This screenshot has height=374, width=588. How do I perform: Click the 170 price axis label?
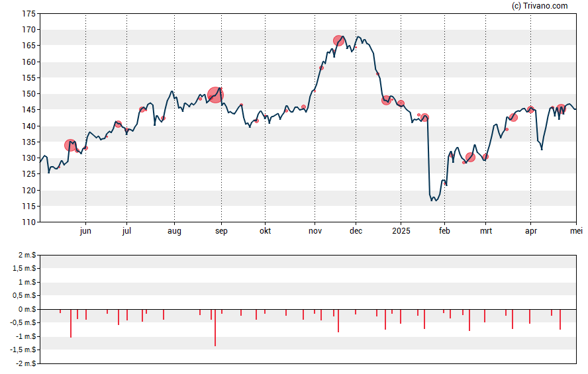click(x=29, y=30)
